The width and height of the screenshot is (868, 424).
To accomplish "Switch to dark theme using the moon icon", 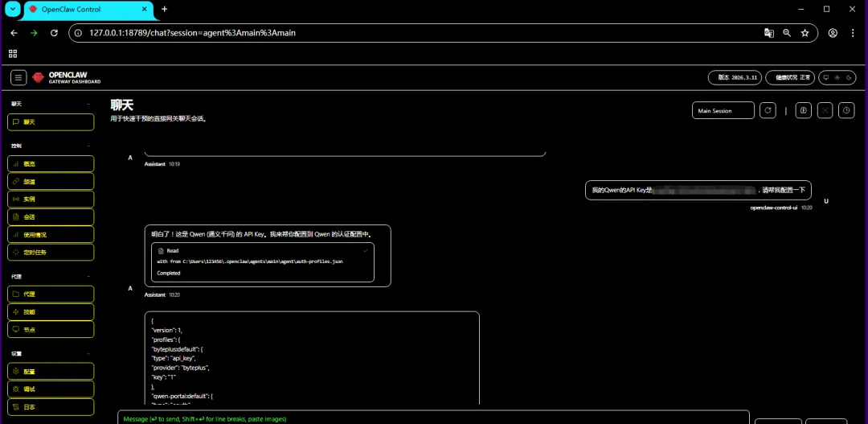I will (x=849, y=77).
